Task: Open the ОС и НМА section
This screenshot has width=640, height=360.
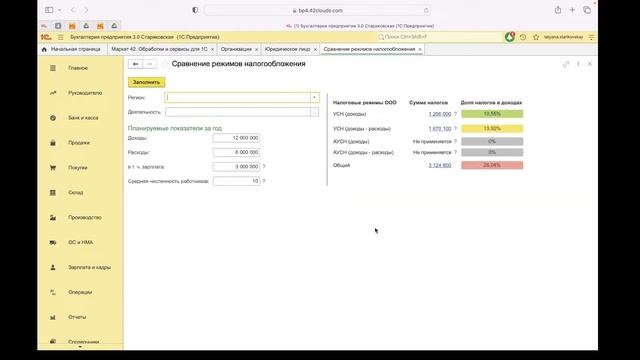Action: [80, 242]
